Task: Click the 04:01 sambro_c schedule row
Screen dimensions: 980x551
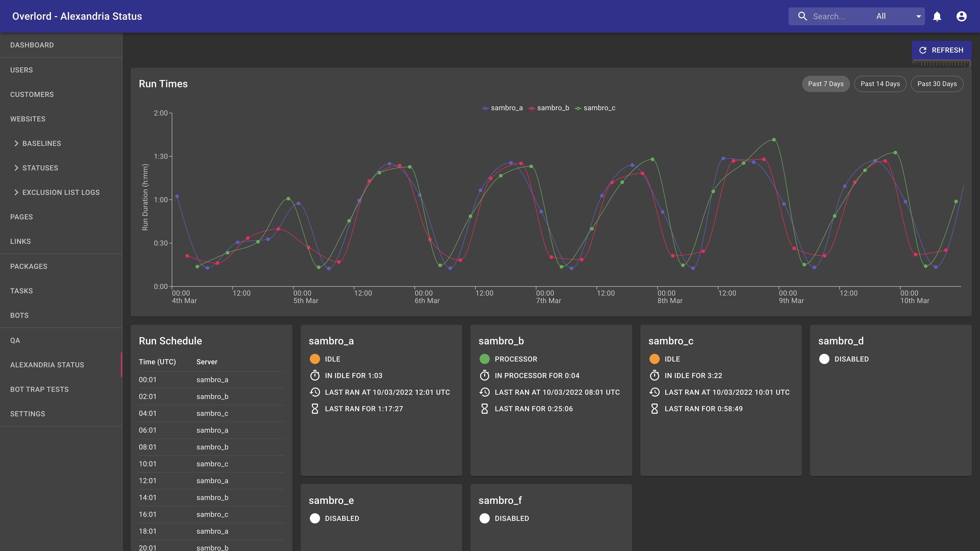Action: tap(212, 413)
